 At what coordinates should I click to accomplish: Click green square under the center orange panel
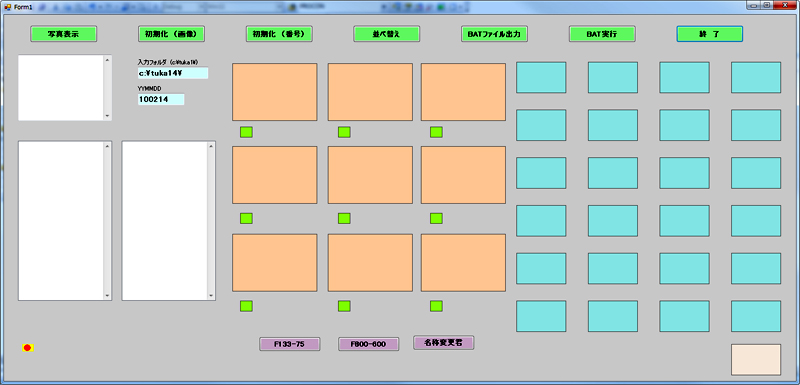[344, 218]
